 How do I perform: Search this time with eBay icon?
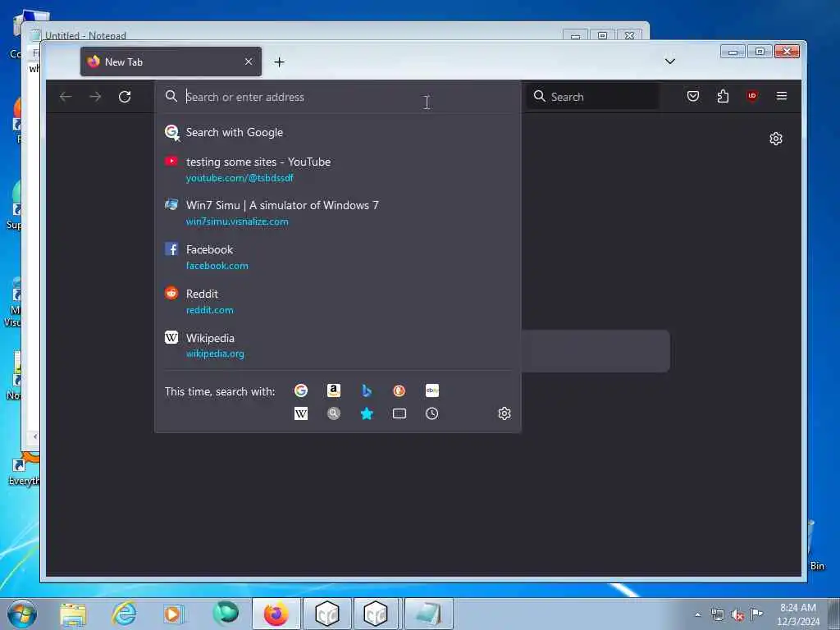coord(432,390)
